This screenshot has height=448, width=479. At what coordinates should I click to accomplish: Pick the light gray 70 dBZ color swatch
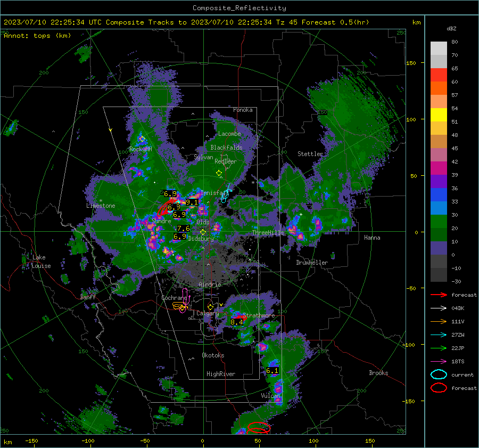(439, 48)
